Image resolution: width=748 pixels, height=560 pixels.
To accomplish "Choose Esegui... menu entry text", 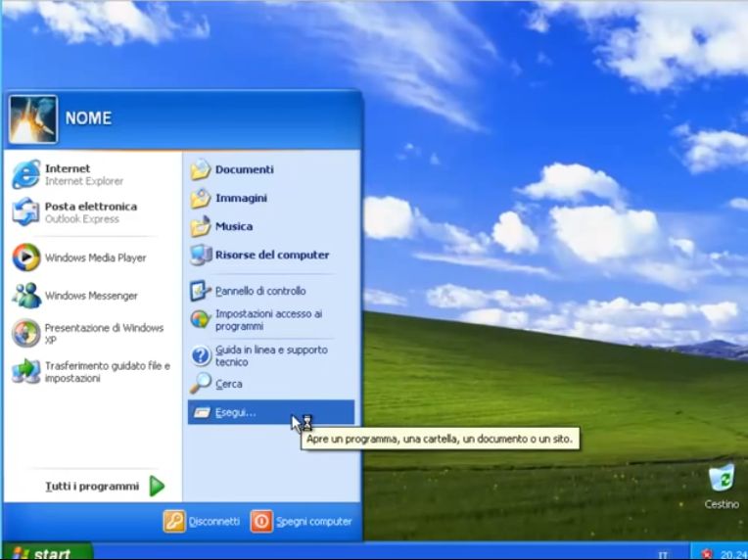I will (235, 412).
